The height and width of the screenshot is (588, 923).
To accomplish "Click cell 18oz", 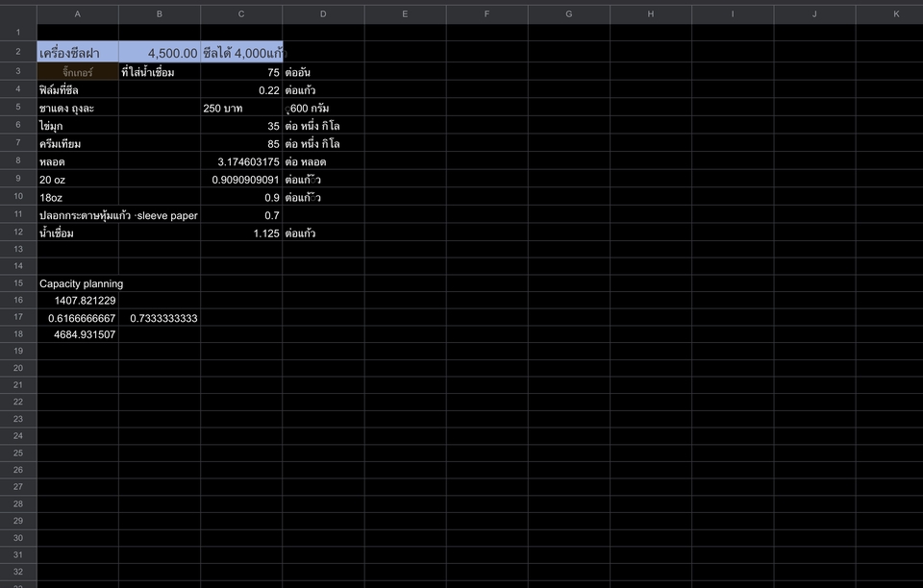I will click(x=78, y=198).
